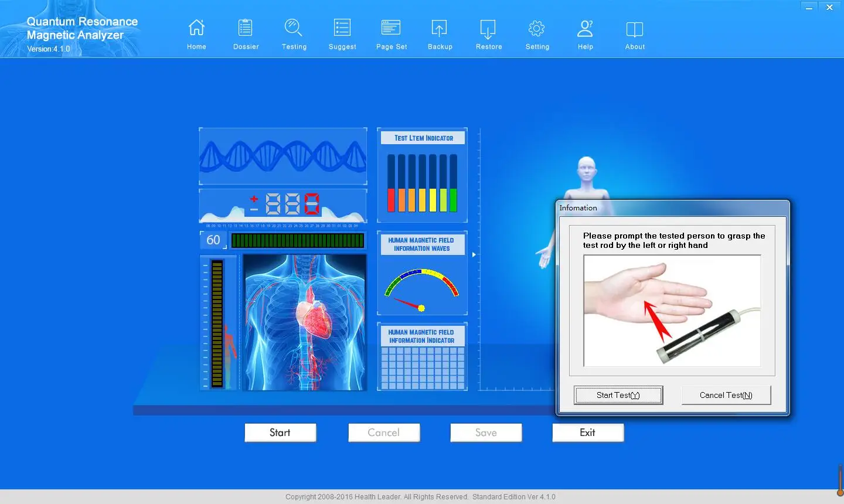Click the green LED progress meter

[298, 240]
